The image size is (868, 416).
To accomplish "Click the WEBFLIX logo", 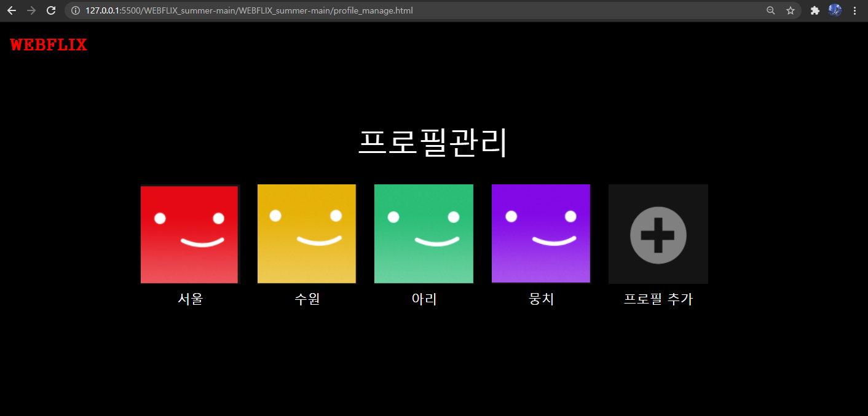I will [x=49, y=44].
